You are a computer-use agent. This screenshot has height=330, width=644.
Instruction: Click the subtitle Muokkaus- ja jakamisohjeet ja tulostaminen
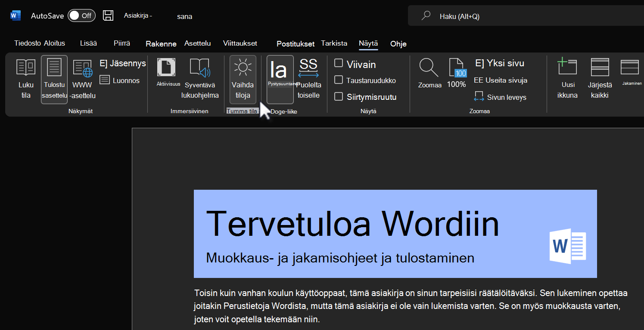[x=340, y=258]
